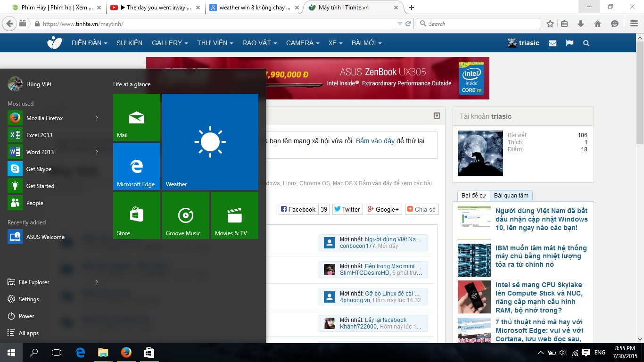Open the large Weather tile
Image resolution: width=644 pixels, height=362 pixels.
click(210, 142)
